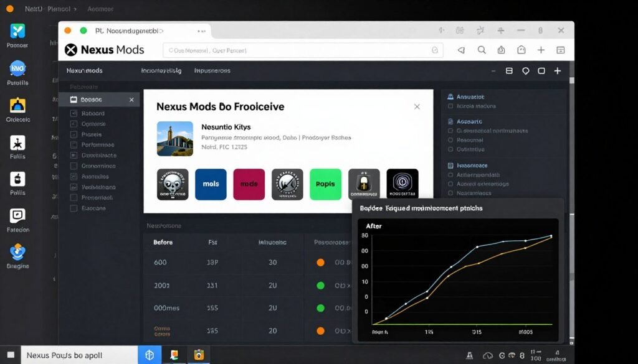Open the Inpusneroes navigation tab
Image resolution: width=638 pixels, height=364 pixels.
pyautogui.click(x=212, y=71)
